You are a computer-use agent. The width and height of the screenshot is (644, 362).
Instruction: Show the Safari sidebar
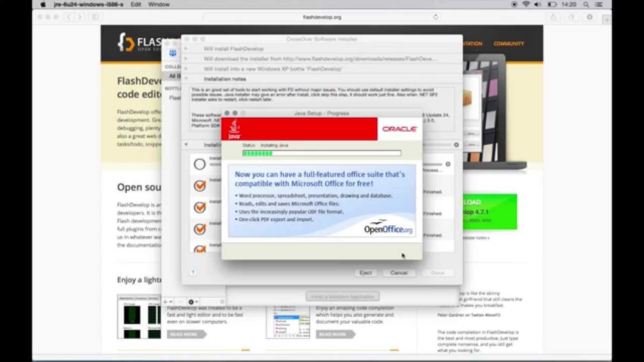click(95, 17)
